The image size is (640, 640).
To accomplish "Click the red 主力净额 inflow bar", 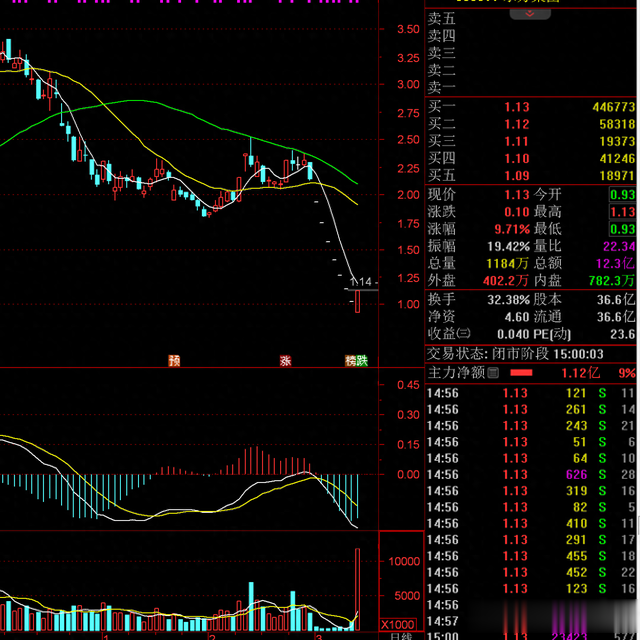I will tap(521, 373).
